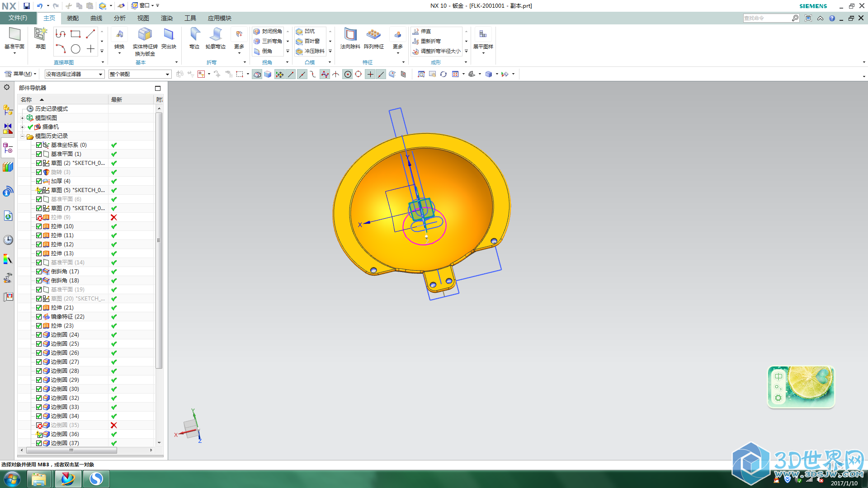Click the navigator horizontal scrollbar thumb
868x488 pixels.
[71, 450]
